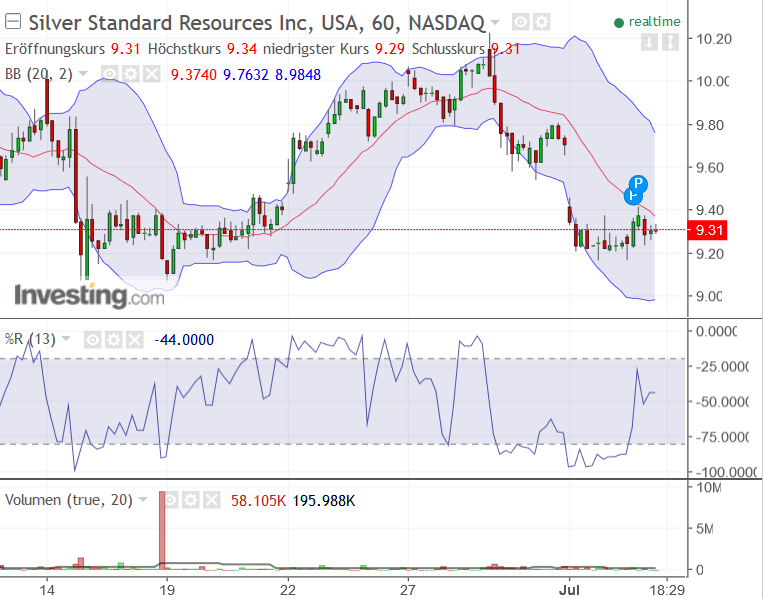Click the -50.0000 %R axis label
This screenshot has height=599, width=763.
click(x=722, y=402)
